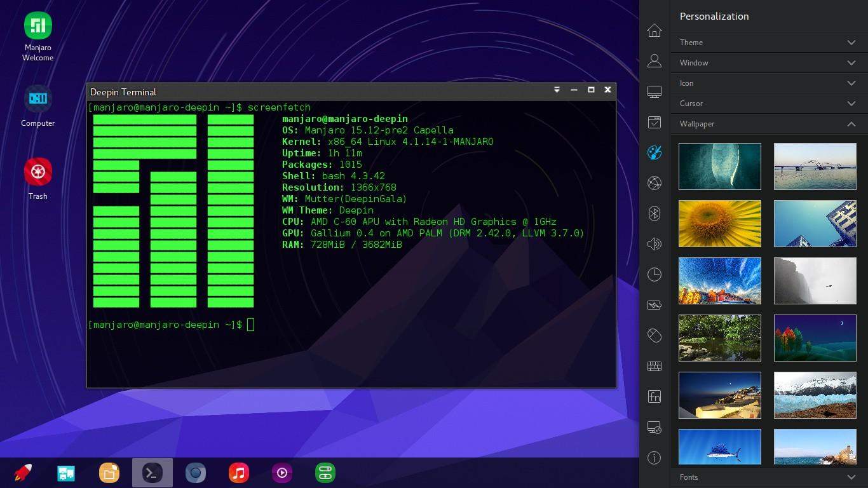Select the sunflower wallpaper thumbnail
868x488 pixels.
coord(719,224)
